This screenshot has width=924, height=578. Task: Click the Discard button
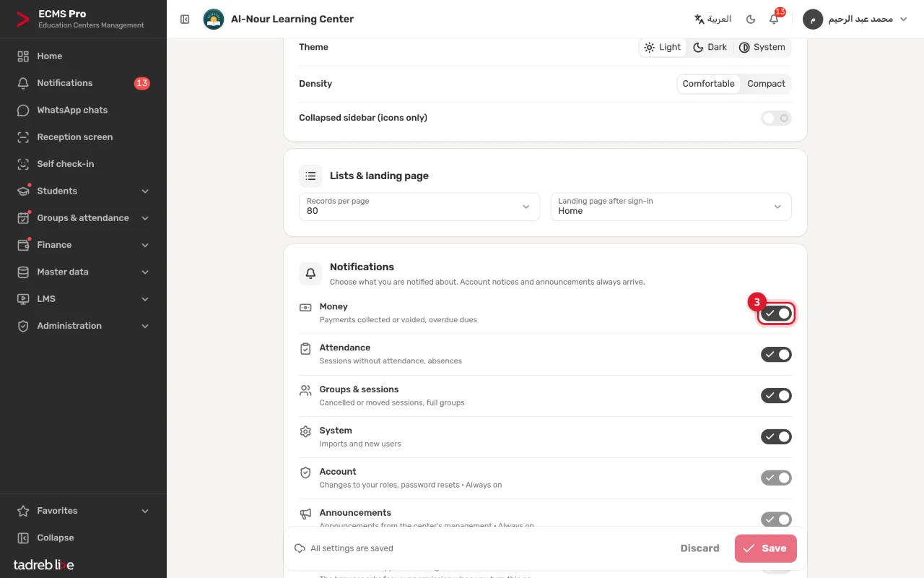point(699,548)
